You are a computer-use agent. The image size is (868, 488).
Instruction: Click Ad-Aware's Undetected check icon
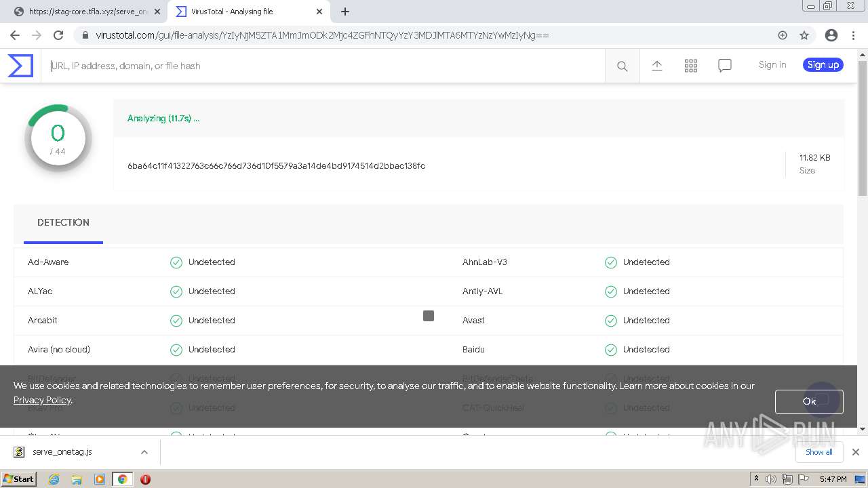pyautogui.click(x=176, y=262)
